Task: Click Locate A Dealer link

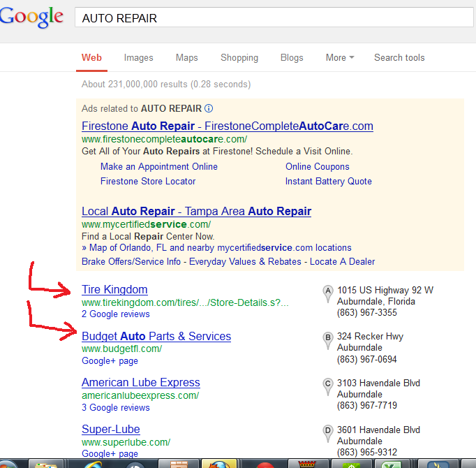Action: [342, 261]
